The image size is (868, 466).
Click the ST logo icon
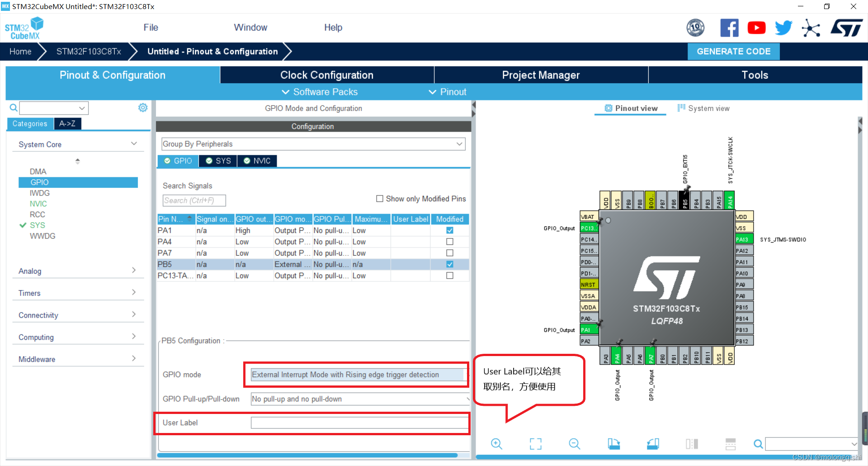[847, 28]
